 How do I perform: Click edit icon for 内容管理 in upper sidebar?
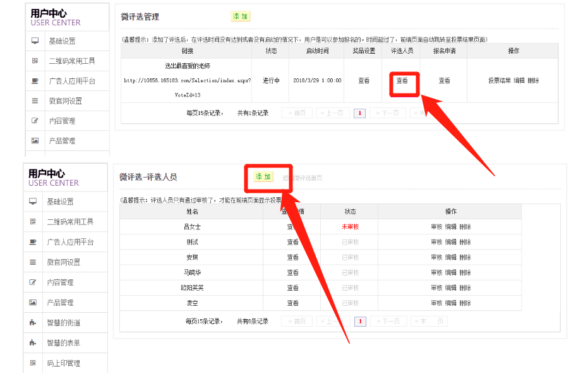click(35, 121)
